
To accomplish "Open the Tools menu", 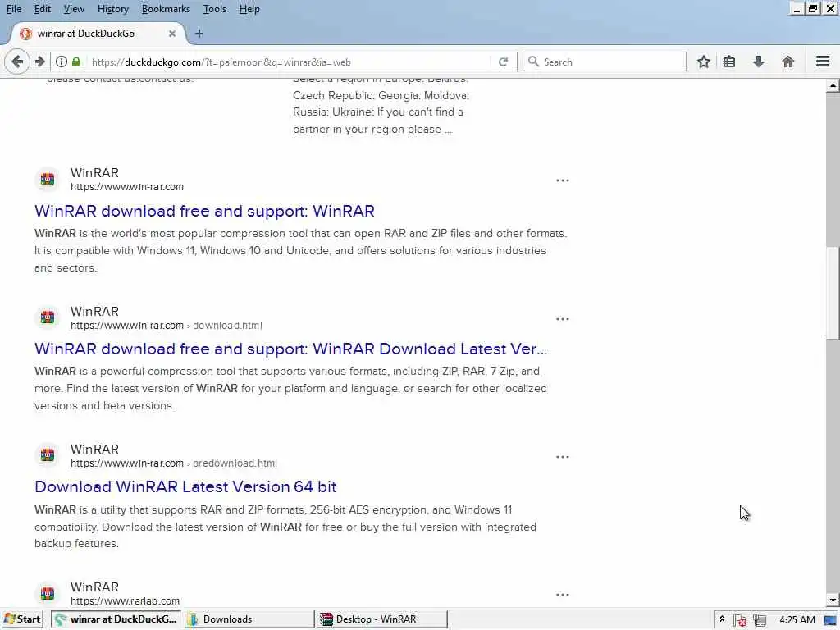I will tap(215, 9).
